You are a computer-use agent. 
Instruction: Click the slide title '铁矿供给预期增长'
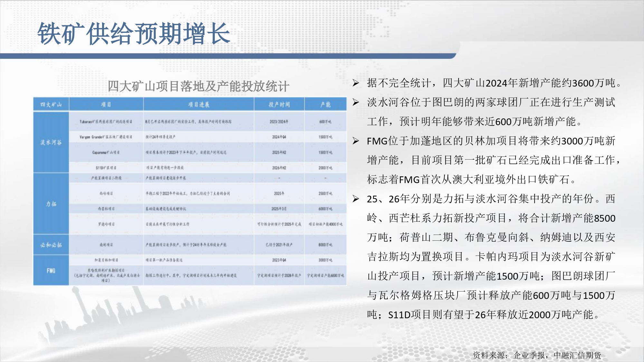[134, 34]
